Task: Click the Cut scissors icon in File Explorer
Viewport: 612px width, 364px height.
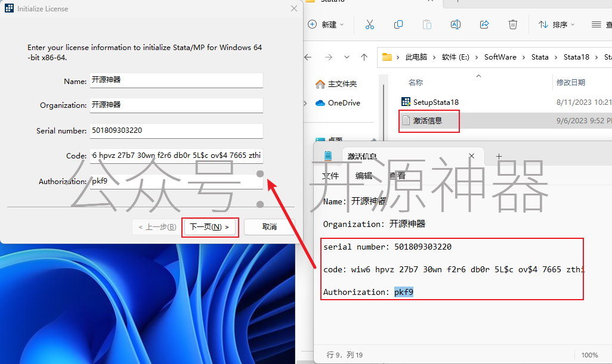Action: coord(369,24)
